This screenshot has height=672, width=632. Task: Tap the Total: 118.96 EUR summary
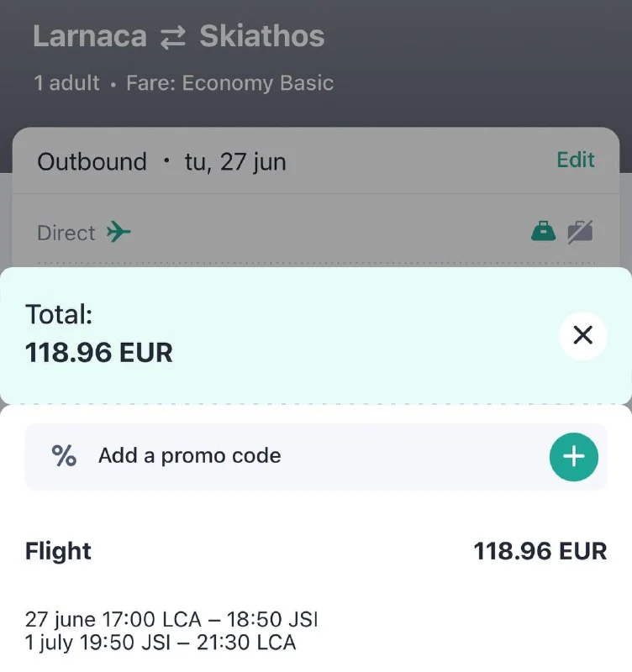[x=99, y=334]
